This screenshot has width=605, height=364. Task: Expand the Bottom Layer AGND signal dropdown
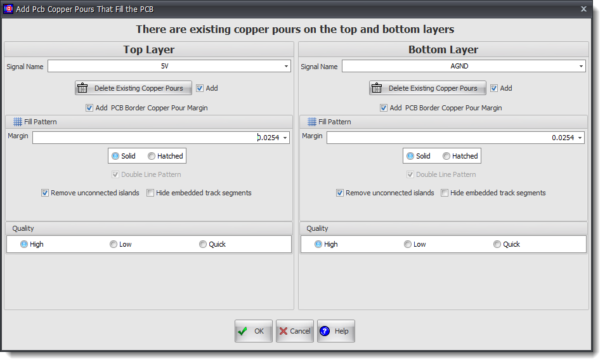point(580,66)
